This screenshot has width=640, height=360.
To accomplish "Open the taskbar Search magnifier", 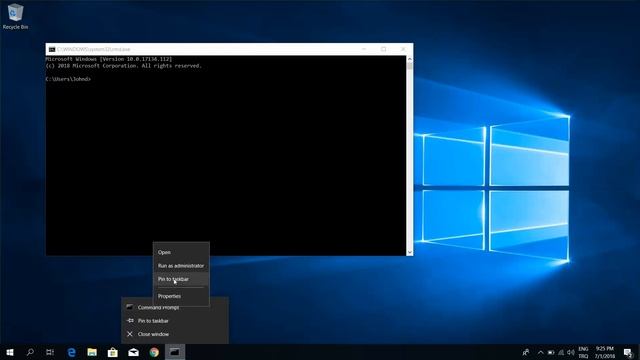I will tap(30, 352).
